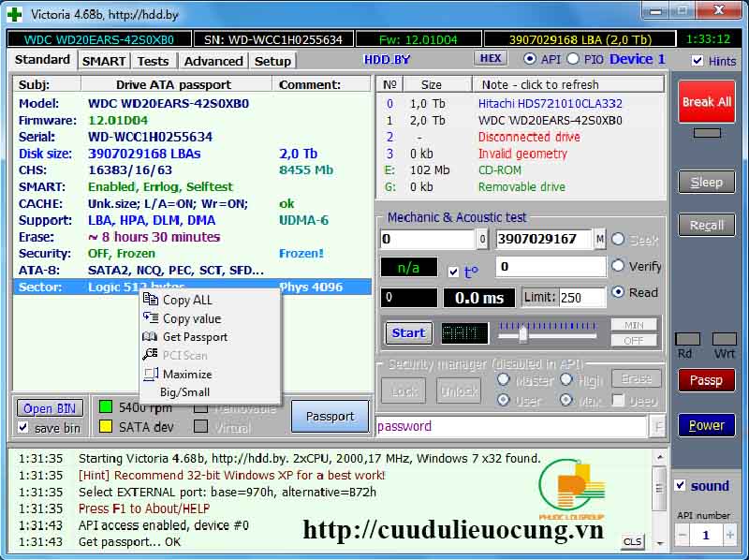Click the Copy value icon in context menu

pos(150,318)
